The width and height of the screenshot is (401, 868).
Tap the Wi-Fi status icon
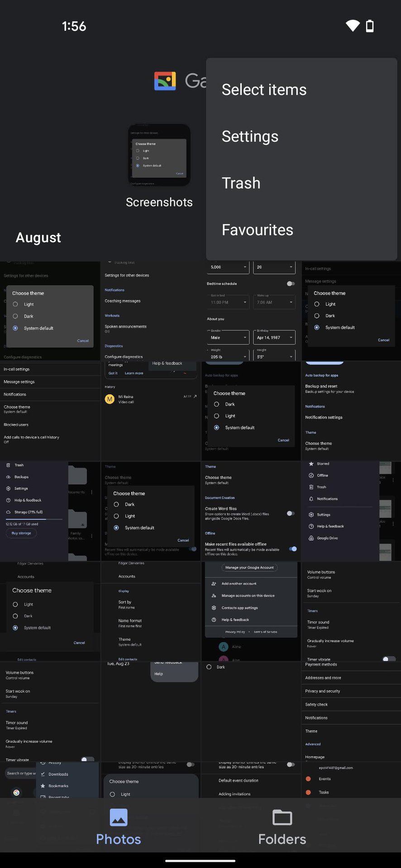click(353, 26)
